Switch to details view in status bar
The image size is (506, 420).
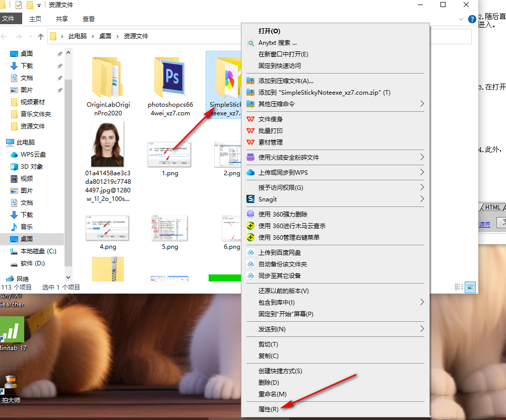click(459, 287)
